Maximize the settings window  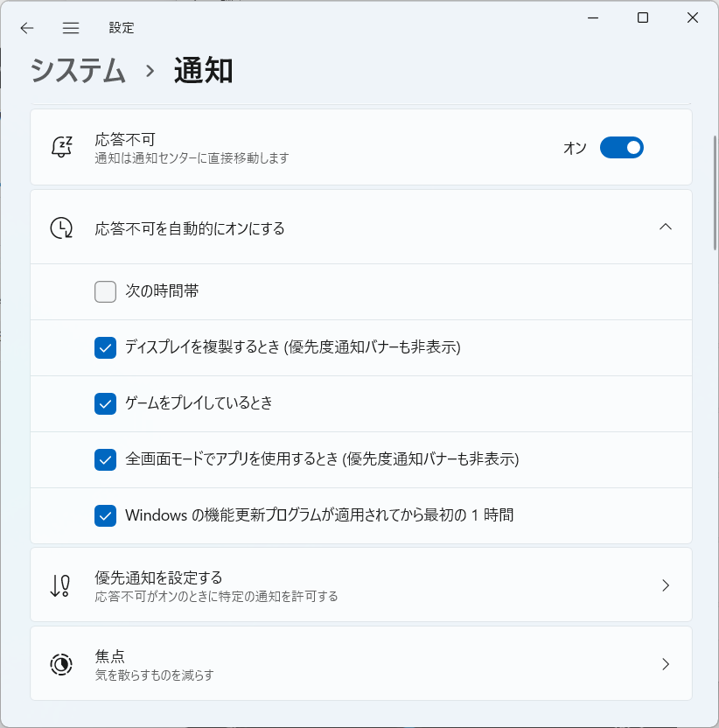point(643,17)
